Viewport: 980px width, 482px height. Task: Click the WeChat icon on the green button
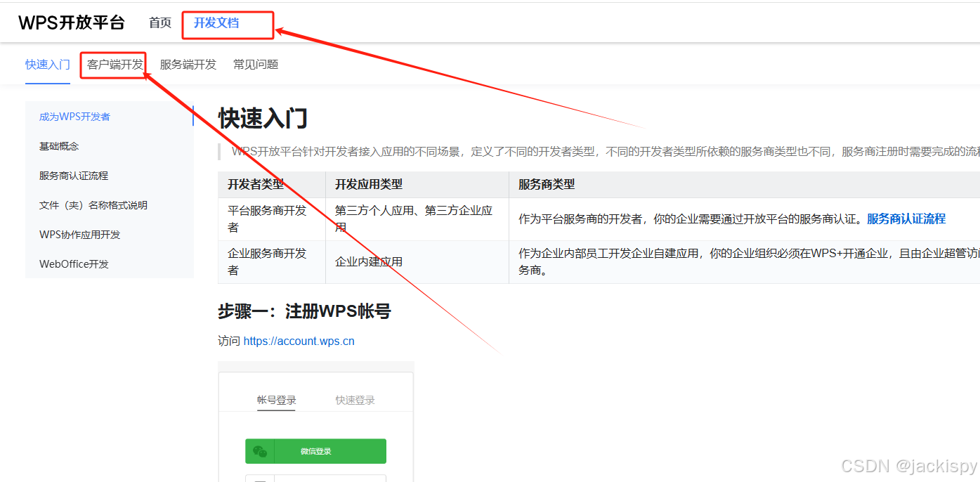click(x=259, y=451)
